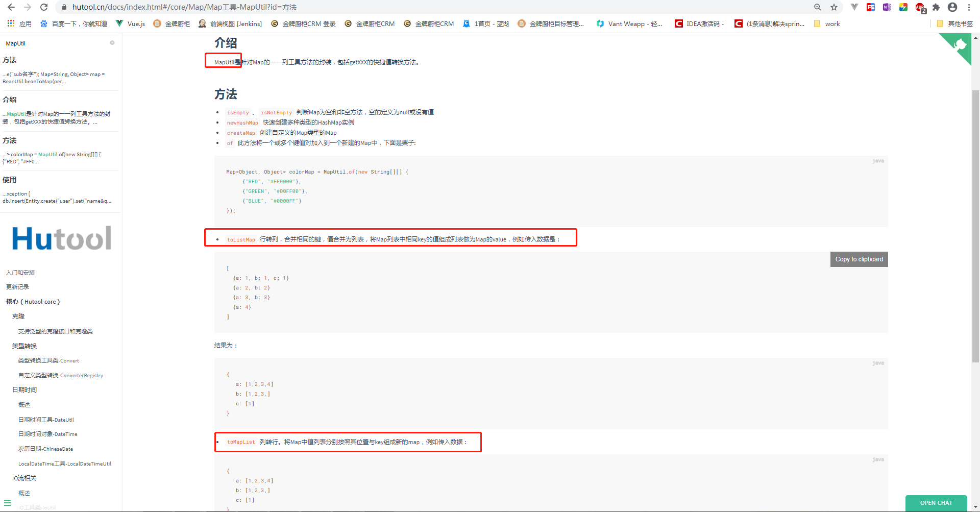Click the browser extensions puzzle icon
The width and height of the screenshot is (980, 512).
point(937,7)
